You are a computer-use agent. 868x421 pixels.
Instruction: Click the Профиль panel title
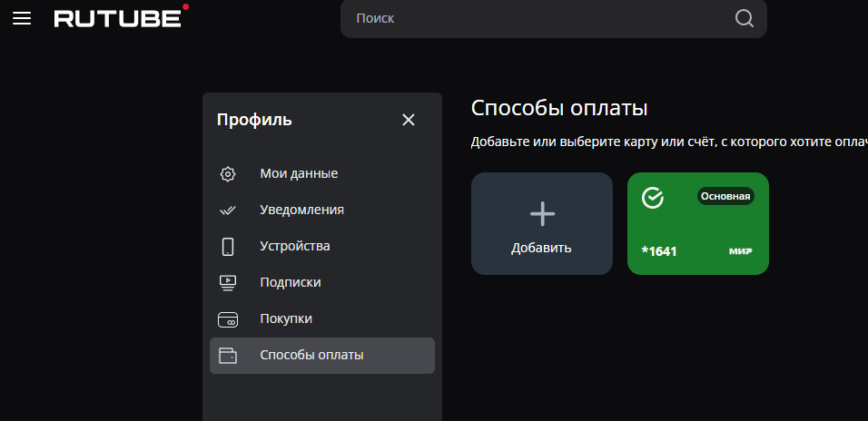click(x=254, y=120)
